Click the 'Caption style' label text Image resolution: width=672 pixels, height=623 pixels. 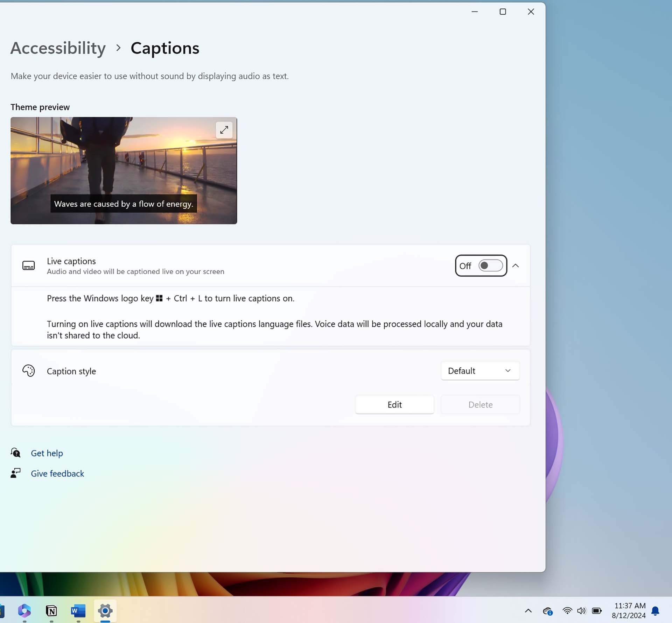pos(71,371)
